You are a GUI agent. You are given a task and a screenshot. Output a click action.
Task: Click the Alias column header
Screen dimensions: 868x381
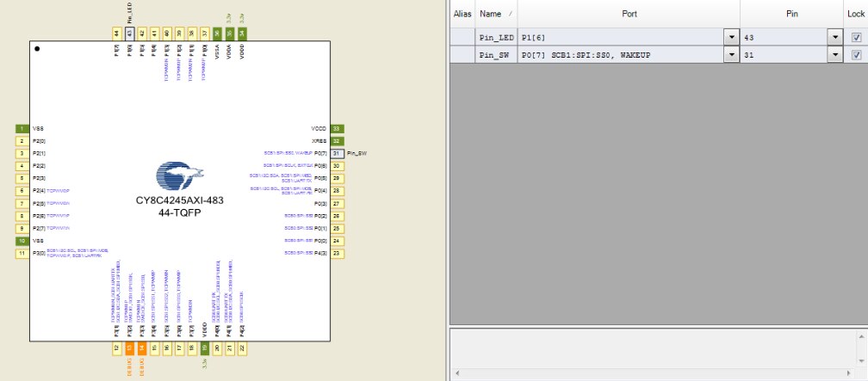tap(462, 14)
